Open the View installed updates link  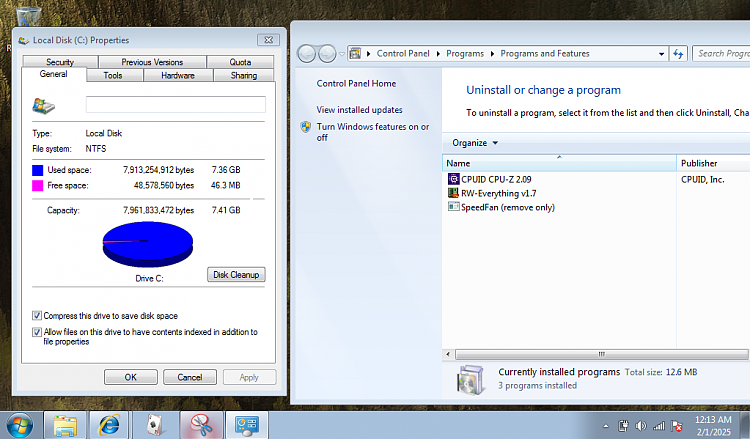click(359, 110)
